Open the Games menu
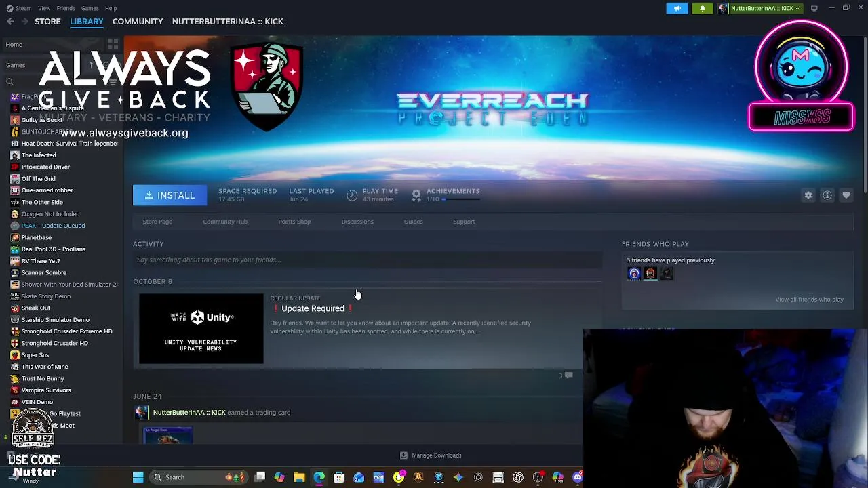 point(90,8)
